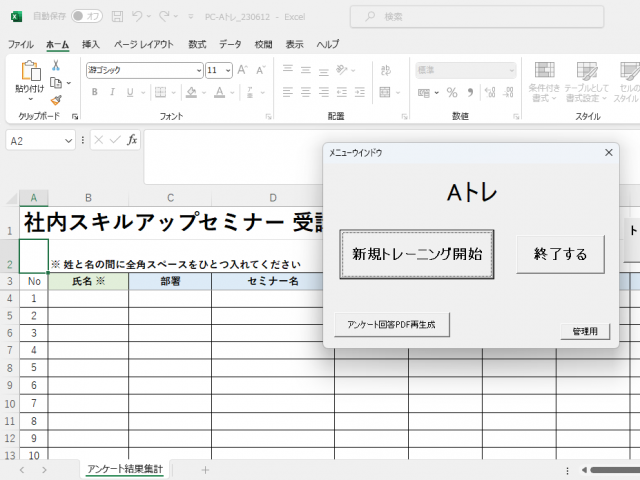Click the 管理用 button
Image resolution: width=640 pixels, height=480 pixels.
pos(585,331)
